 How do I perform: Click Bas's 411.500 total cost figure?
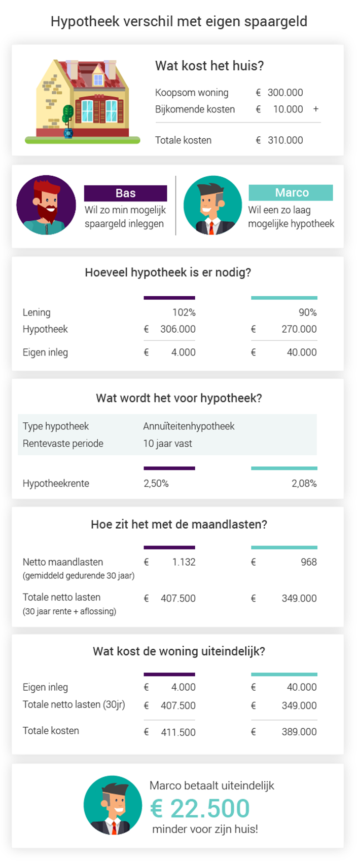point(178,732)
